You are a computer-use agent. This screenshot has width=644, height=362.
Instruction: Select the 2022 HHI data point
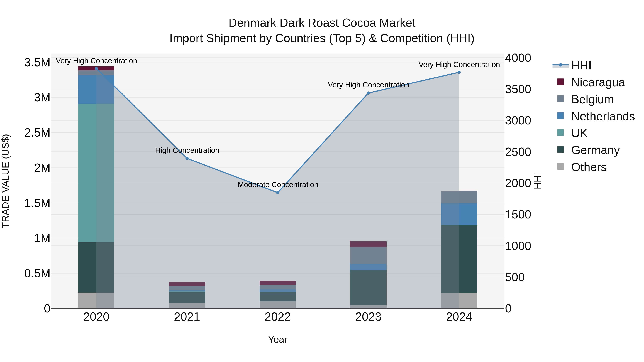coord(277,193)
